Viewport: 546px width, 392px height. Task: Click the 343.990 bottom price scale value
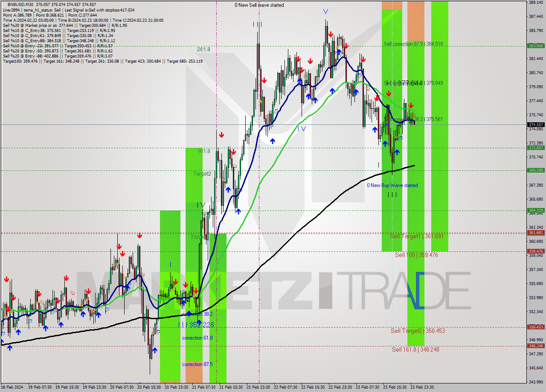tap(536, 381)
